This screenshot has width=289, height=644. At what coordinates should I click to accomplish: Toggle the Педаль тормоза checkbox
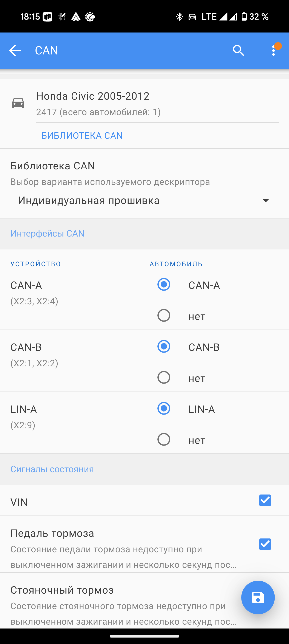pyautogui.click(x=265, y=544)
